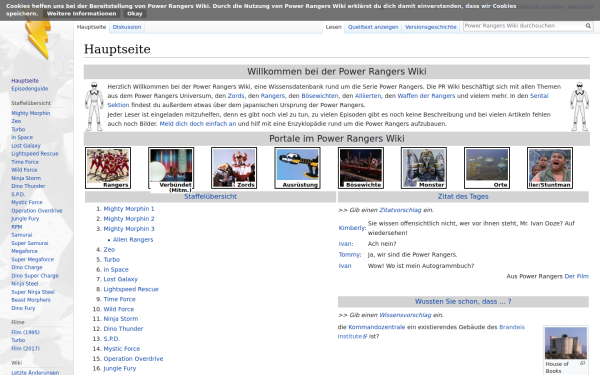Image resolution: width=600 pixels, height=375 pixels.
Task: Click the Zitatvorschlag link
Action: click(x=400, y=210)
